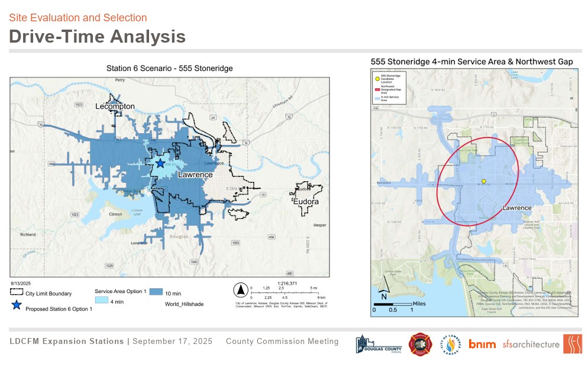Click the blue 4-min Service Area swatch in the right legend

click(377, 98)
